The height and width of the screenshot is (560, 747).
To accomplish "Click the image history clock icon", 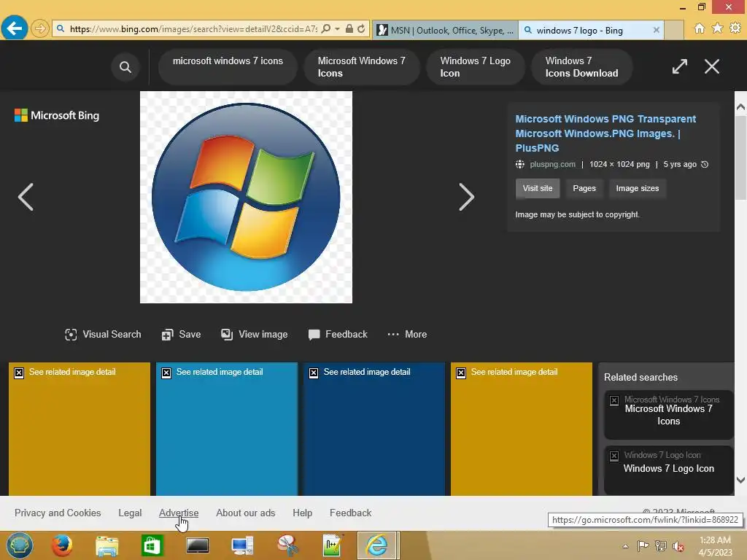I will tap(705, 164).
